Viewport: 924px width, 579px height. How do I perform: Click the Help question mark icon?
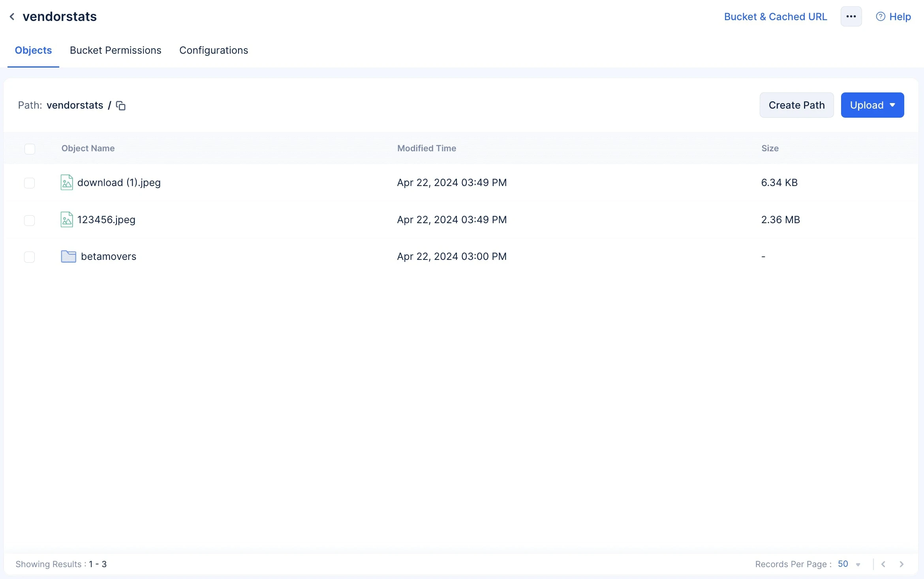880,17
